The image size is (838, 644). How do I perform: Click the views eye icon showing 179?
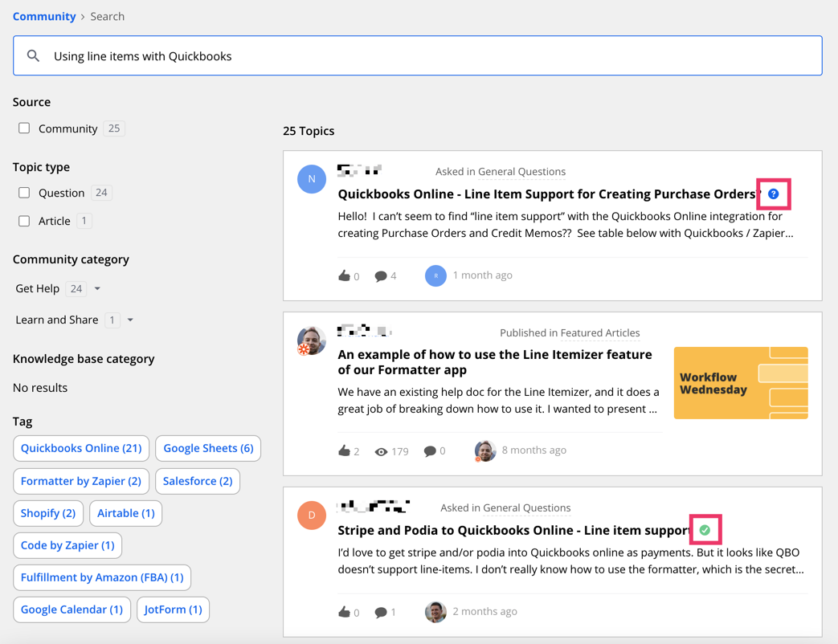(x=381, y=452)
